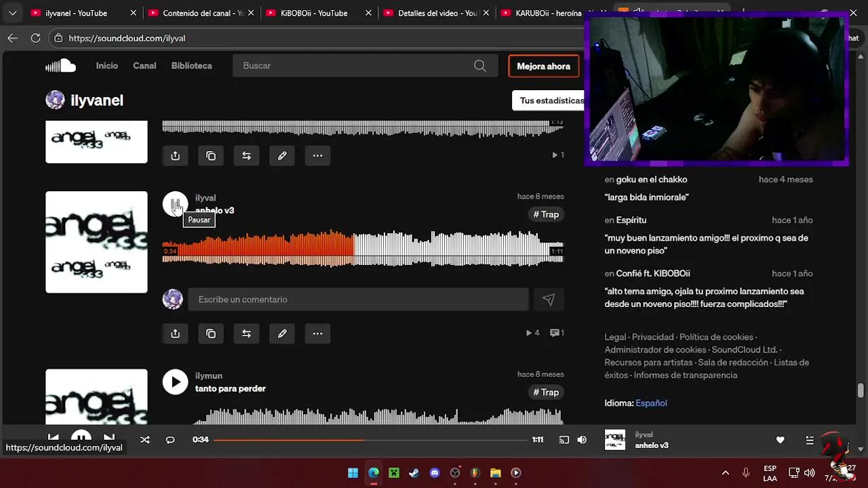Click the page vertical scrollbar thumb
This screenshot has width=868, height=488.
click(861, 390)
